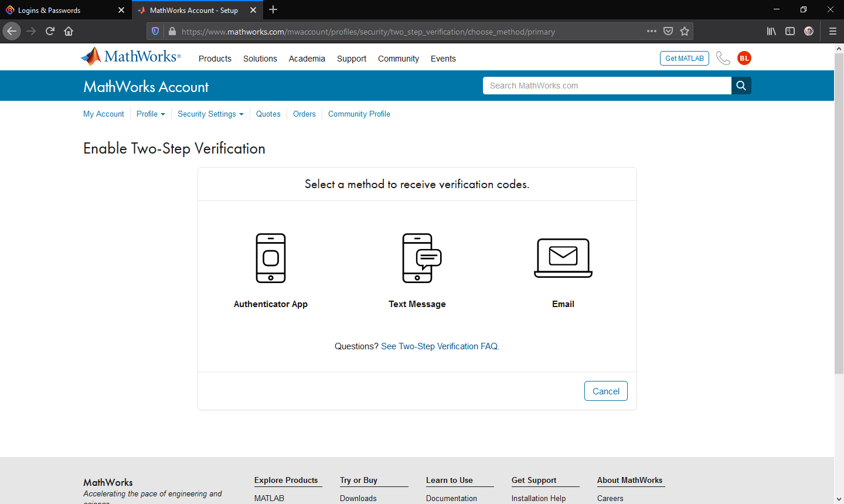This screenshot has width=844, height=504.
Task: Open the Products menu
Action: 215,59
